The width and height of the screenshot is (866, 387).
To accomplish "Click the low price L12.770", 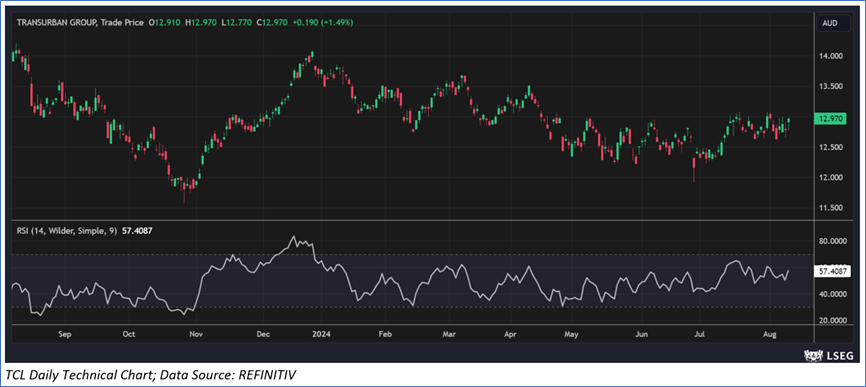I will click(x=237, y=23).
